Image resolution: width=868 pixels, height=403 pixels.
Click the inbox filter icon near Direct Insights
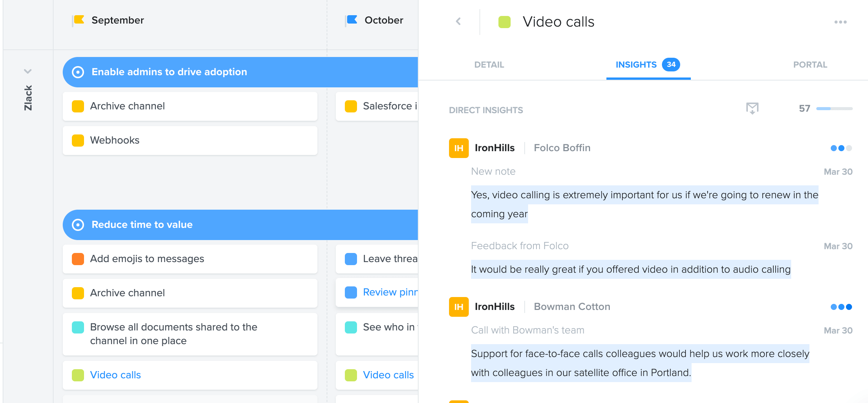(x=752, y=108)
